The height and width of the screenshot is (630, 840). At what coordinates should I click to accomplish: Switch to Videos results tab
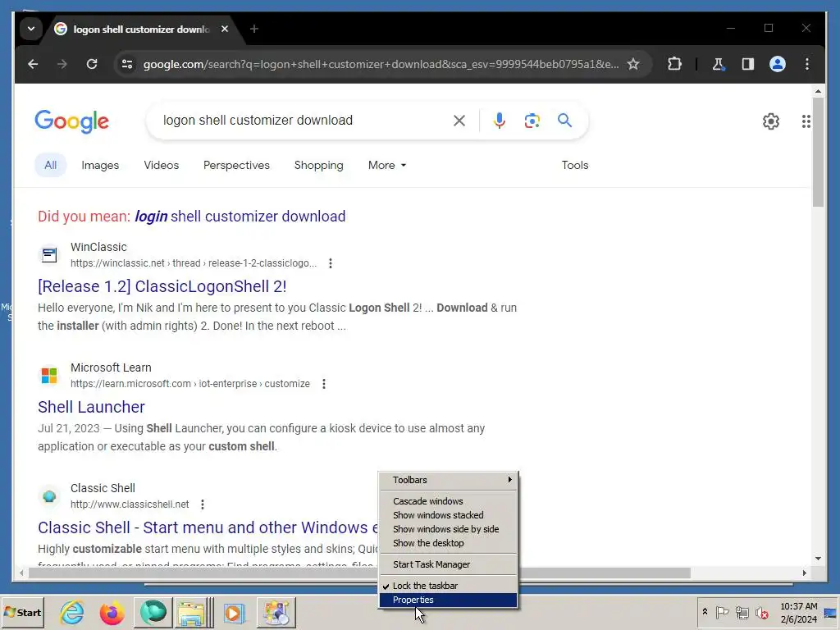click(x=162, y=165)
